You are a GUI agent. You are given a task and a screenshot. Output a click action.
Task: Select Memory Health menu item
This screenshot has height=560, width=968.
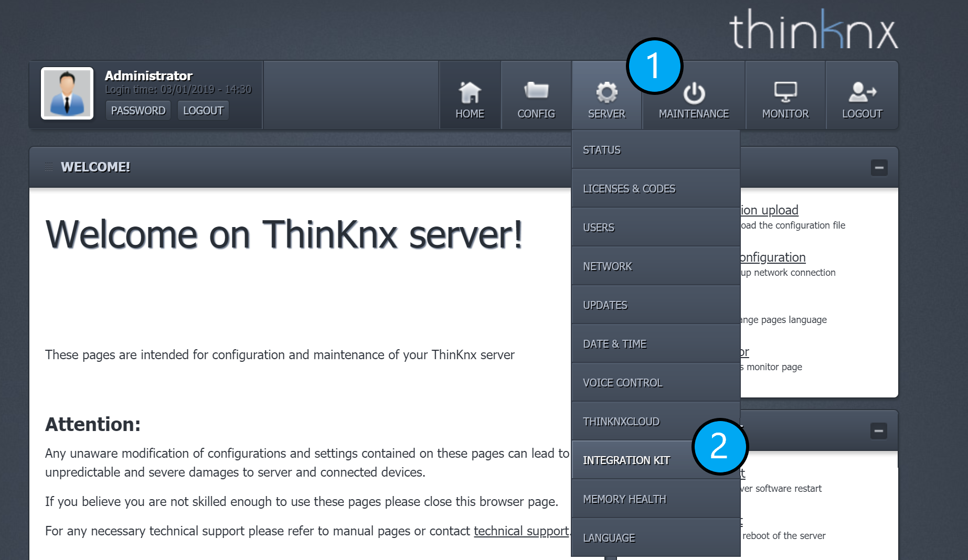tap(624, 499)
